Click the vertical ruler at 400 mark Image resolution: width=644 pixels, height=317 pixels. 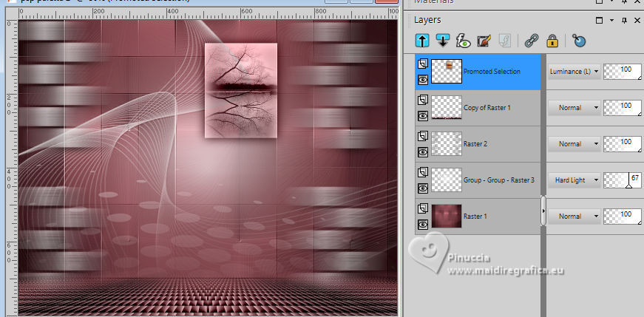9,178
